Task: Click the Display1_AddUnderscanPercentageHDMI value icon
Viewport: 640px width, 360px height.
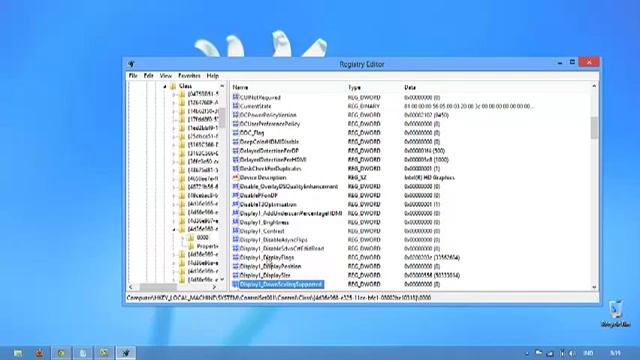Action: coord(236,213)
